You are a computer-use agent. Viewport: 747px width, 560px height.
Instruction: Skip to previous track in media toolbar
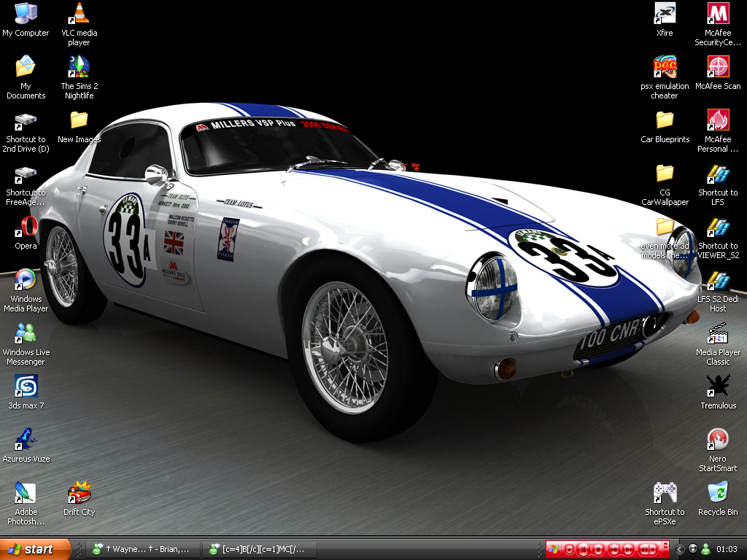click(614, 550)
